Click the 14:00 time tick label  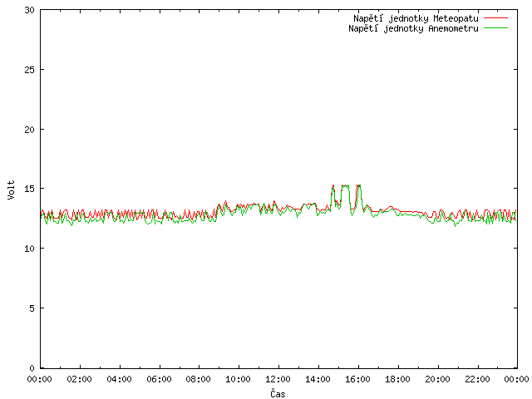point(318,379)
